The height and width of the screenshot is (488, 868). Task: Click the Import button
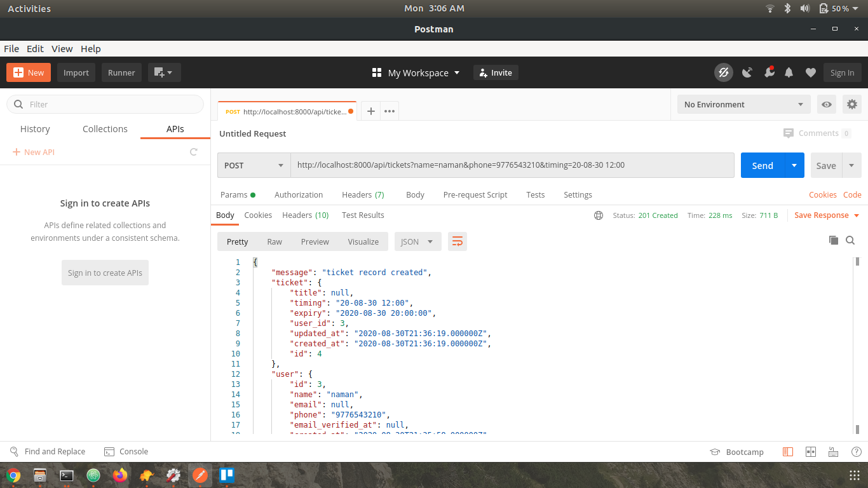(x=76, y=72)
